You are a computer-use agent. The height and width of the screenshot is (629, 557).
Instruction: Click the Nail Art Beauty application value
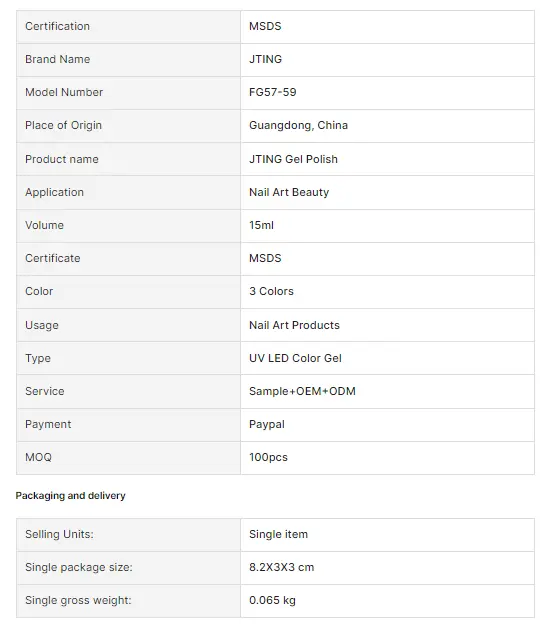pos(289,193)
